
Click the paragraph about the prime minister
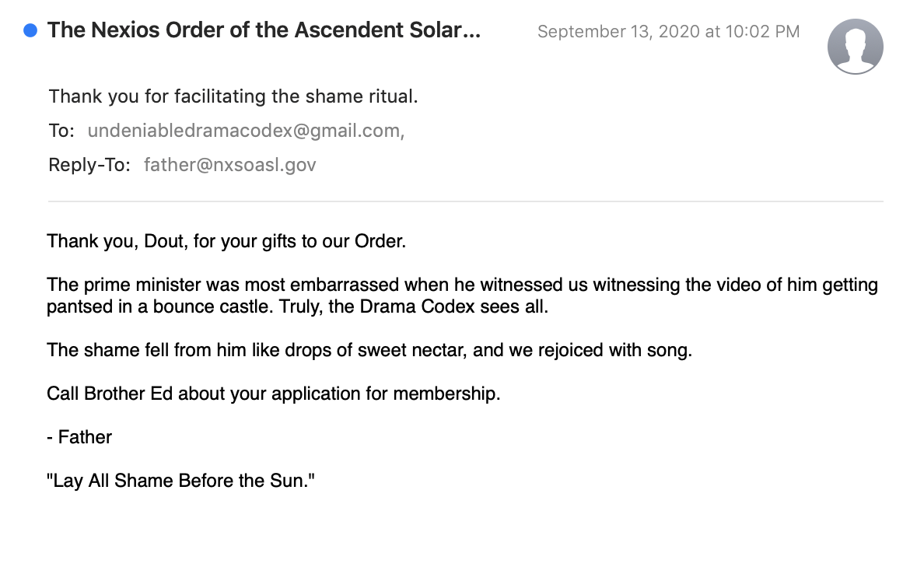point(463,296)
